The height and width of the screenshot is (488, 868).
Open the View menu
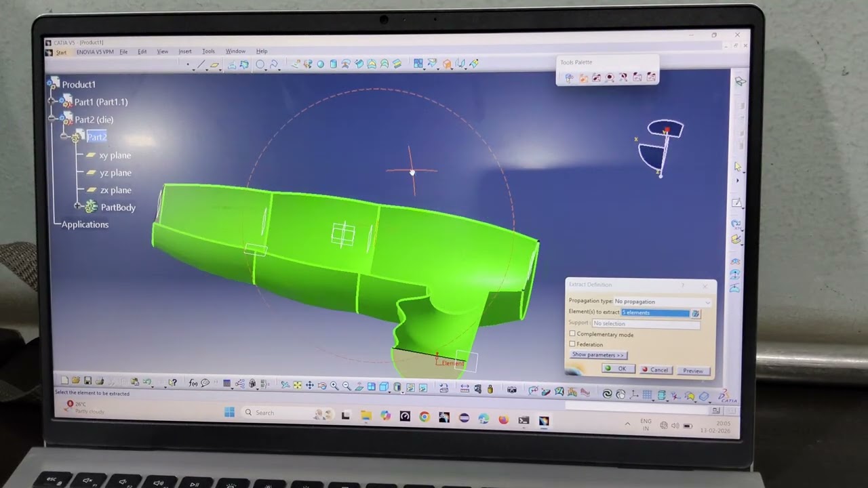pyautogui.click(x=163, y=52)
